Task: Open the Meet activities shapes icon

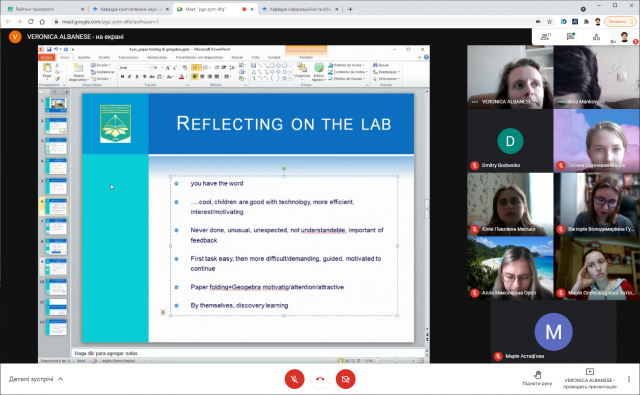Action: 596,37
